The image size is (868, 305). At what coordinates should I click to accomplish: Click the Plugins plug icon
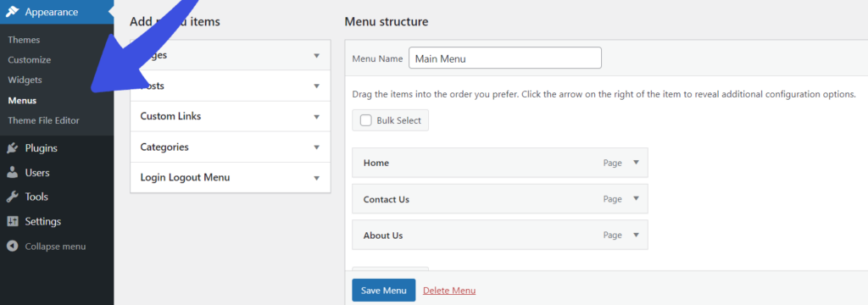(12, 148)
